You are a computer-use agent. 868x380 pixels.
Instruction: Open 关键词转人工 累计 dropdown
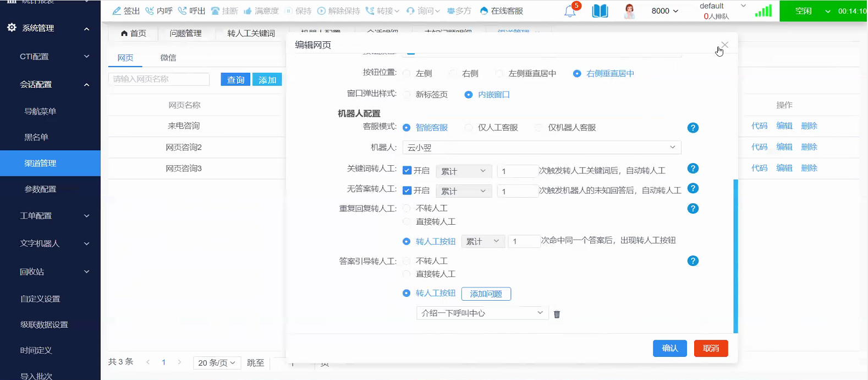(464, 171)
